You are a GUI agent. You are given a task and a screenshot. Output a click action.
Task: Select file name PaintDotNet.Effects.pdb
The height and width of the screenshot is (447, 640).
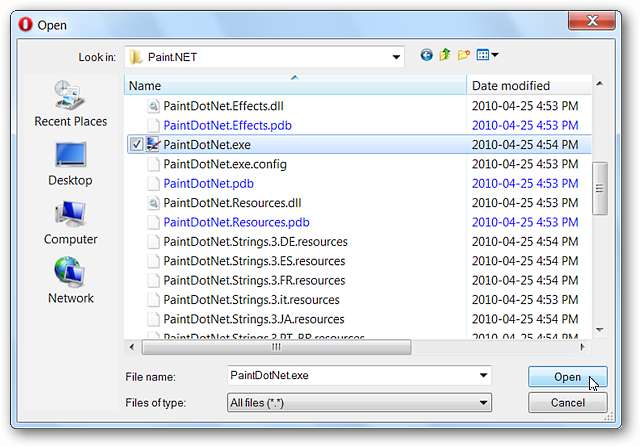[x=227, y=125]
